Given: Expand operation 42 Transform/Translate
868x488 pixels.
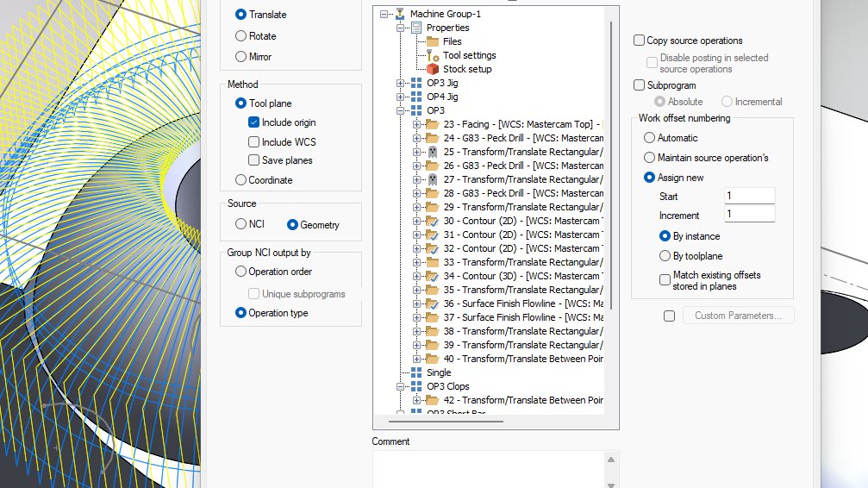Looking at the screenshot, I should click(417, 400).
